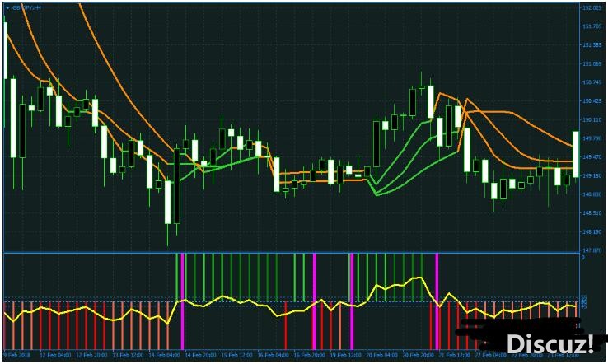Image resolution: width=608 pixels, height=364 pixels.
Task: Click the 12 Feb 20:00 time label
Action: [92, 355]
